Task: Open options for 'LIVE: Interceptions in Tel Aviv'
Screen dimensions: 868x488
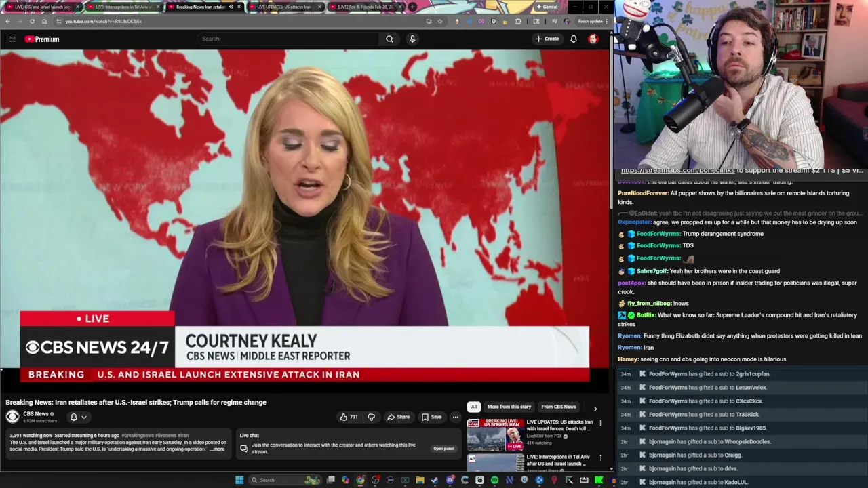Action: 600,458
